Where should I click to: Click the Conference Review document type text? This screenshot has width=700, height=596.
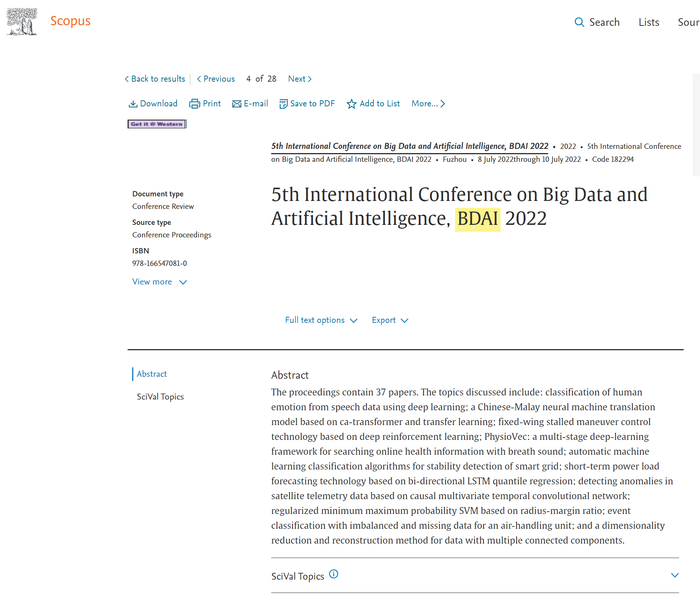(163, 206)
